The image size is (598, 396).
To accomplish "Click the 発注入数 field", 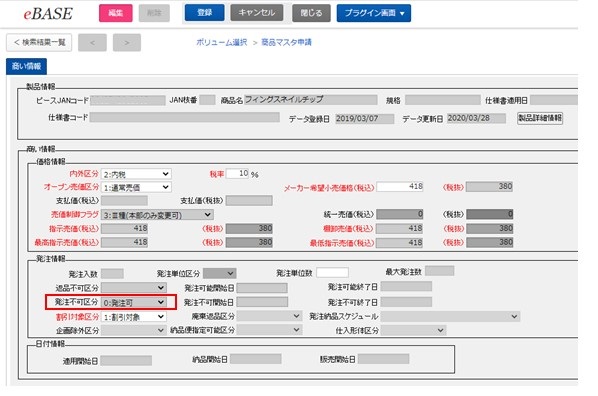I will pyautogui.click(x=112, y=274).
